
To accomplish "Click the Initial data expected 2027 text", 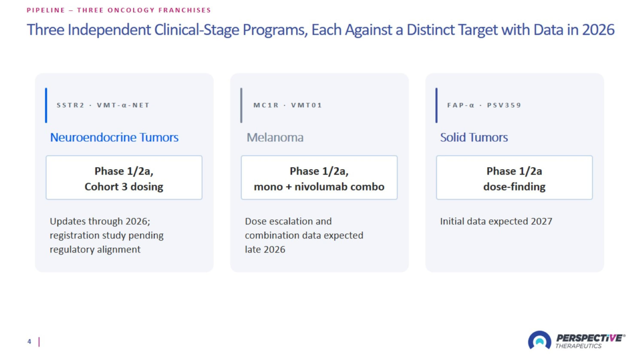I will click(496, 221).
